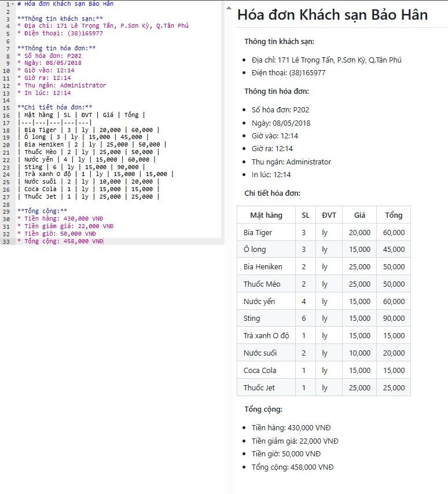The height and width of the screenshot is (494, 448).
Task: Click preview bold text 'Tổng cộng:'
Action: [263, 409]
